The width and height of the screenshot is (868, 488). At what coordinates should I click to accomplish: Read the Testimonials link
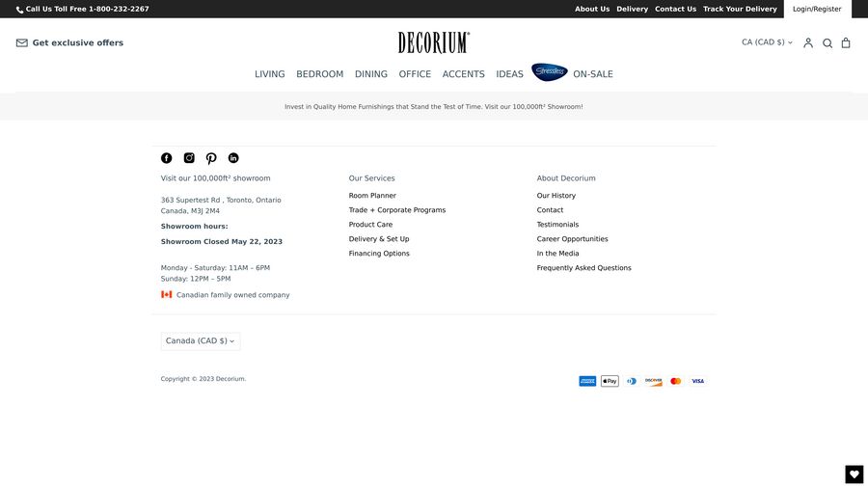(x=557, y=224)
